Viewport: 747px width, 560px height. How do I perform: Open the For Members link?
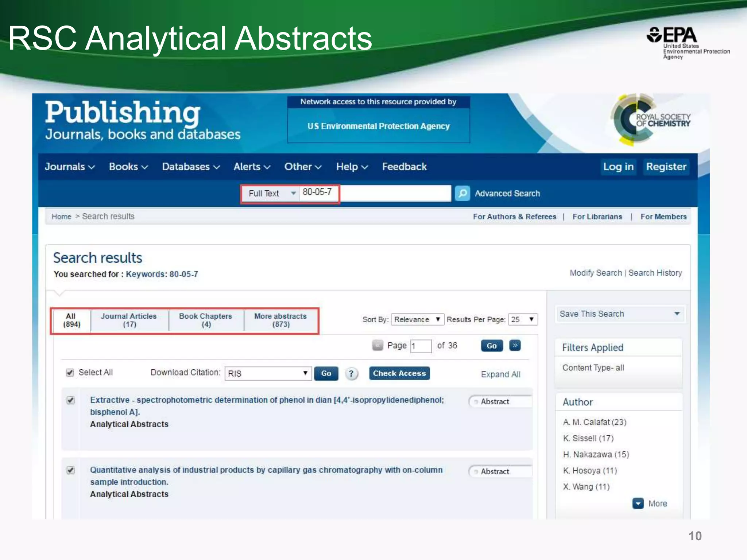click(x=663, y=217)
